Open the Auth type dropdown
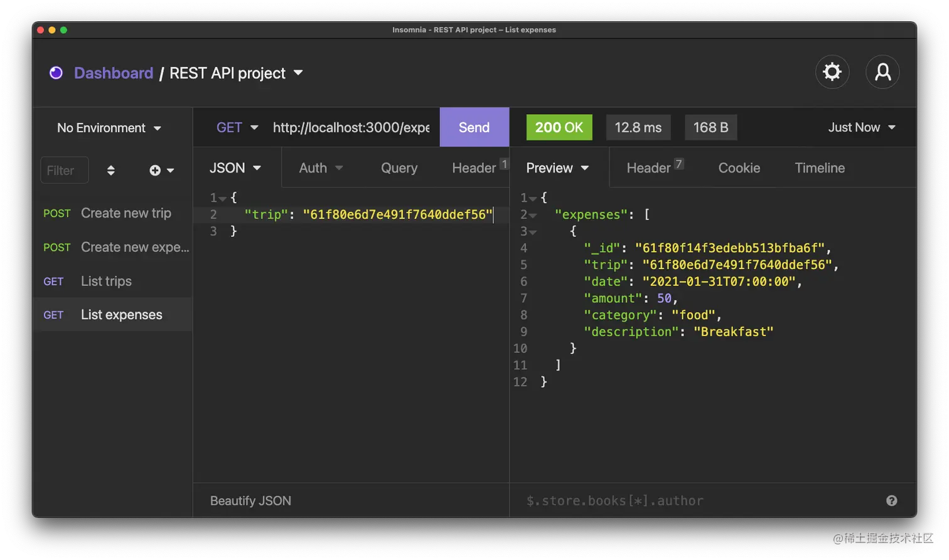 click(321, 168)
